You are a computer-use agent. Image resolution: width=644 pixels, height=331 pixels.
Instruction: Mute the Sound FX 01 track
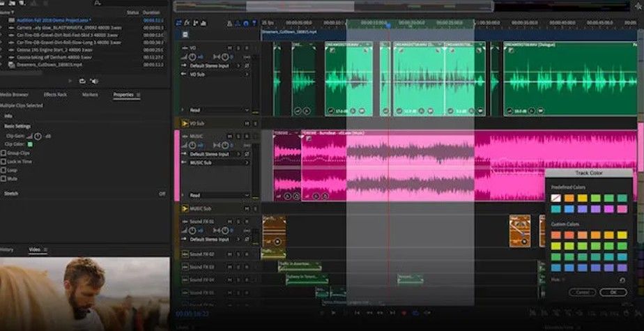229,222
